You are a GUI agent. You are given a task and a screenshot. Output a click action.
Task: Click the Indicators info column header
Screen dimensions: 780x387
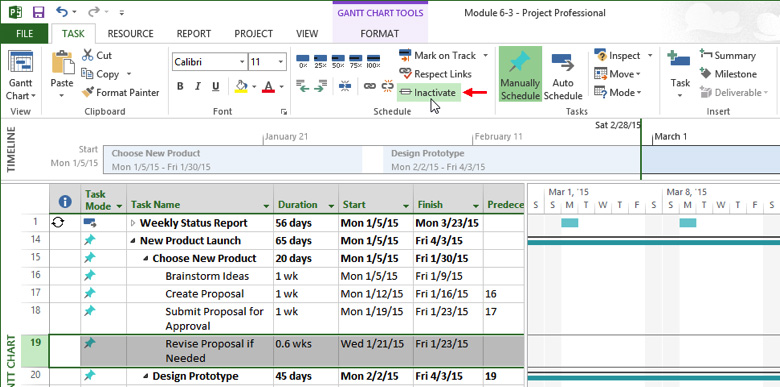pos(65,201)
